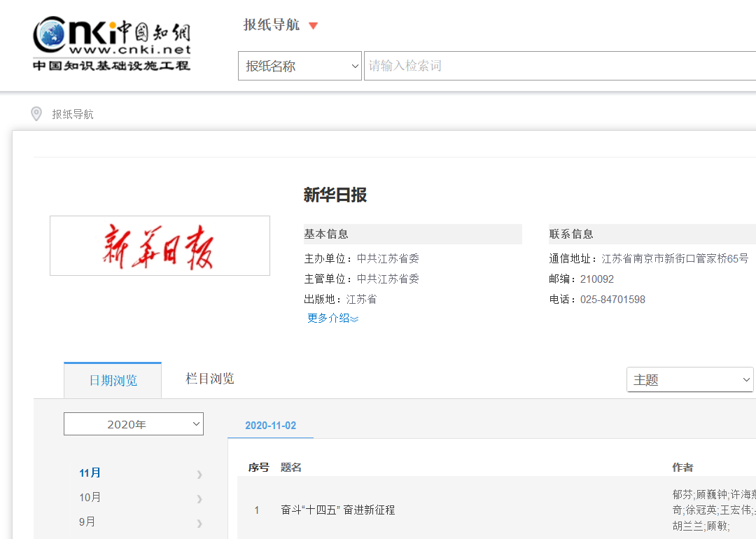
Task: Expand 9月 in the month list
Action: (87, 522)
